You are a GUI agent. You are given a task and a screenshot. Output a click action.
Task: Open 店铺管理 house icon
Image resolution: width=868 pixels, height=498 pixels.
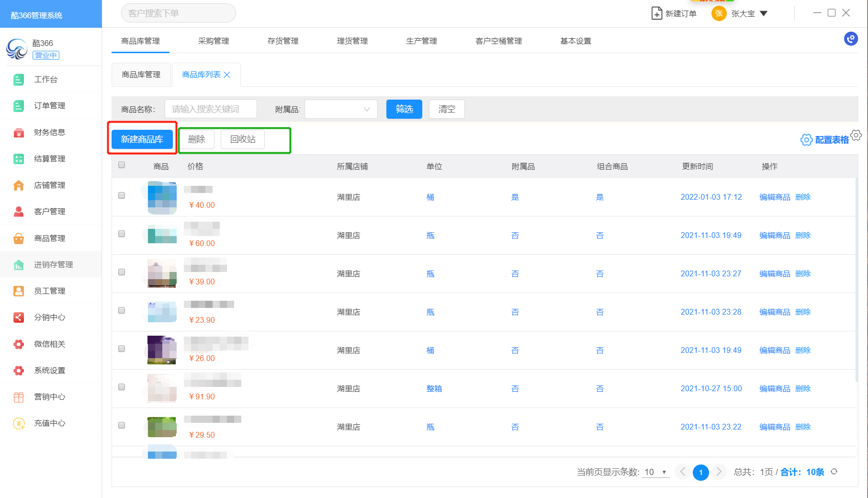click(x=19, y=185)
